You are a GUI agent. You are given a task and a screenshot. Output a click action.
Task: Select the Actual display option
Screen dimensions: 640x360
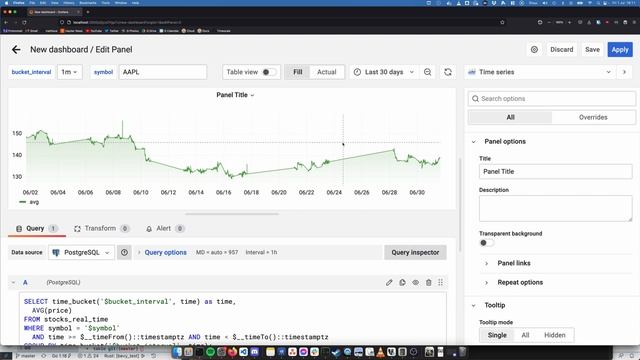click(x=327, y=72)
